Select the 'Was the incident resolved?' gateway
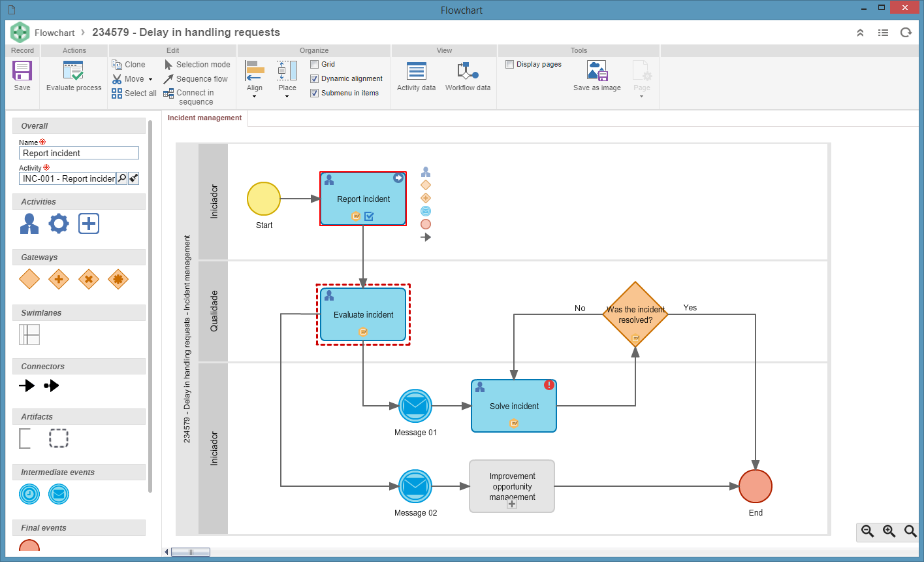The width and height of the screenshot is (924, 562). pos(635,315)
